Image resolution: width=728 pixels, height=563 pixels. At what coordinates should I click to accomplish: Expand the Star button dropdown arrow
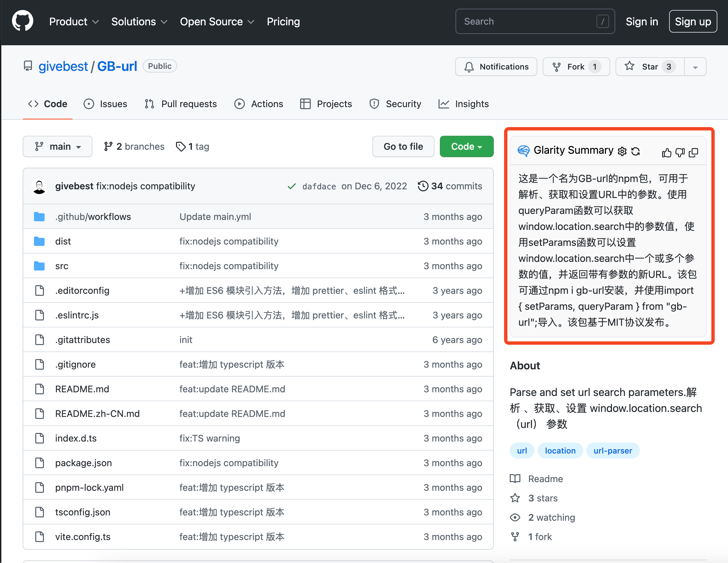tap(695, 66)
